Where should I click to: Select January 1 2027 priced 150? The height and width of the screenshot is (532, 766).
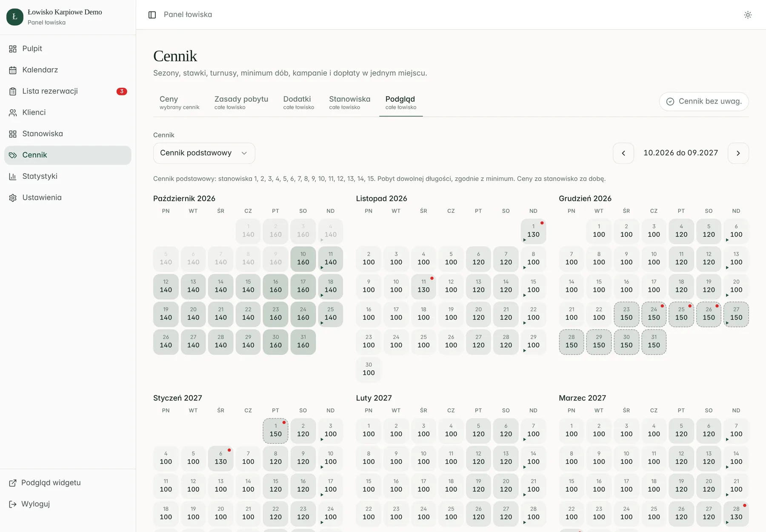click(275, 431)
